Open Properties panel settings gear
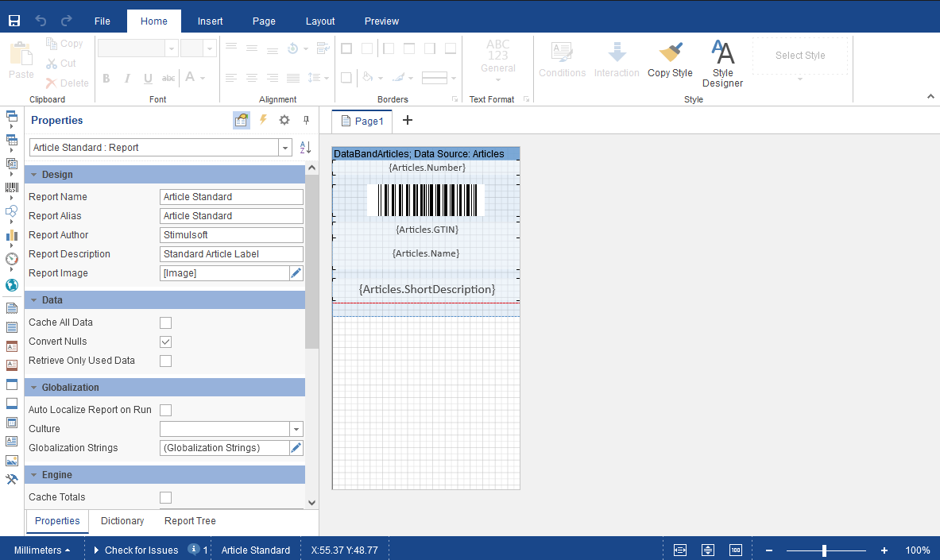The image size is (940, 560). click(x=284, y=120)
